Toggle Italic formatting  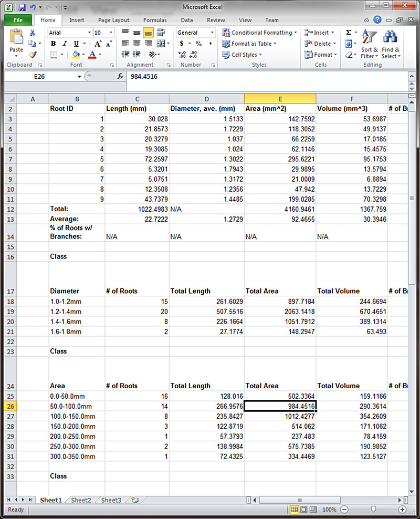65,44
